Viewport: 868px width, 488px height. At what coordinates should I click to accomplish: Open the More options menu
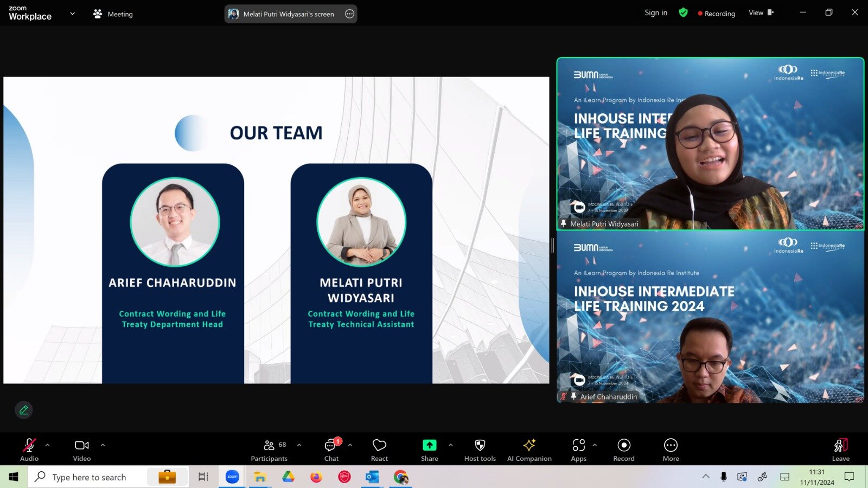pyautogui.click(x=671, y=450)
